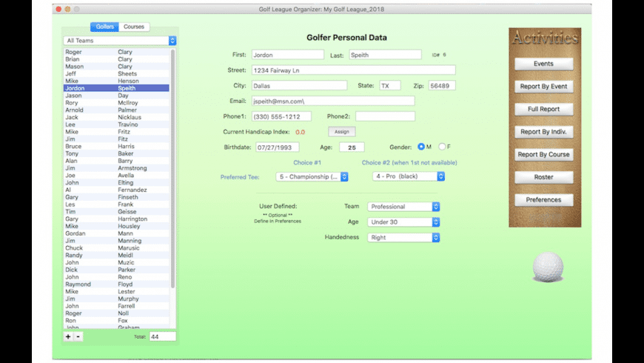The image size is (644, 363).
Task: Switch to the Golfers tab
Action: (104, 27)
